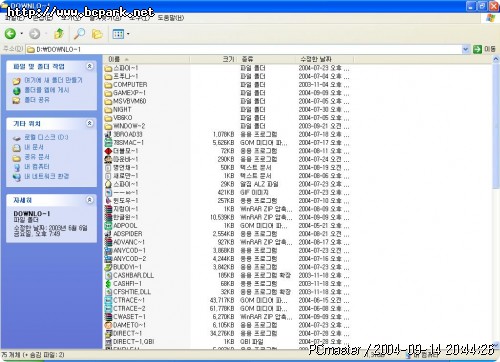Viewport: 500px width, 362px height.
Task: Go up one folder level
Action: (59, 33)
